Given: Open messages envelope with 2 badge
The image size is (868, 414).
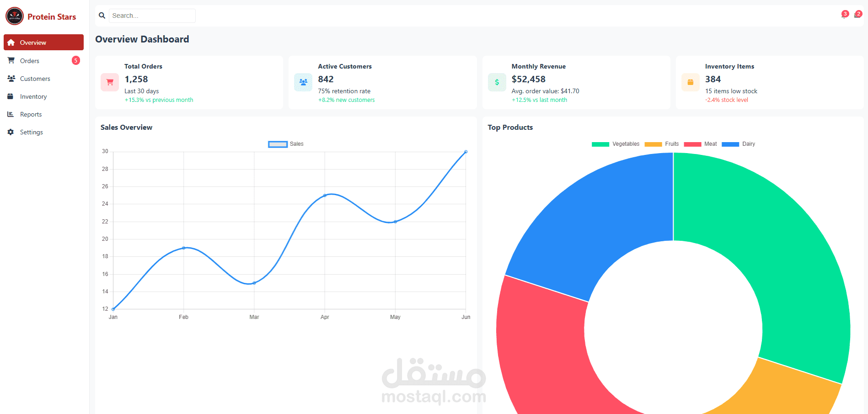Looking at the screenshot, I should pyautogui.click(x=858, y=15).
